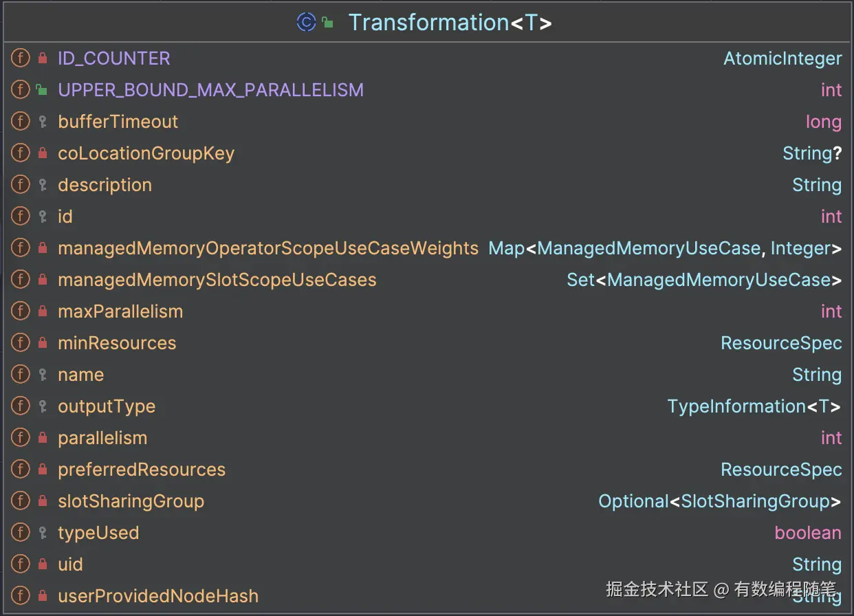Select the managedMemoryOperatorScopeUseCaseWeights field
The image size is (854, 616).
(267, 248)
